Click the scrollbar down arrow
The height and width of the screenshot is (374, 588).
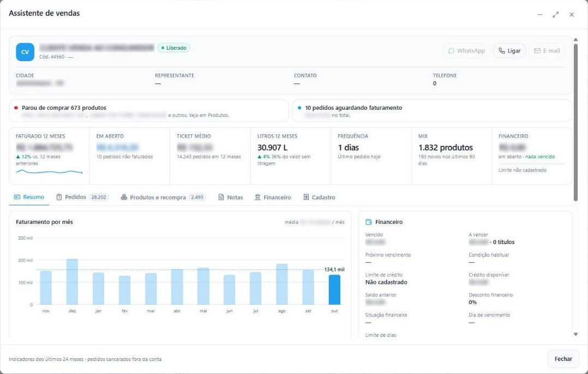[x=575, y=334]
